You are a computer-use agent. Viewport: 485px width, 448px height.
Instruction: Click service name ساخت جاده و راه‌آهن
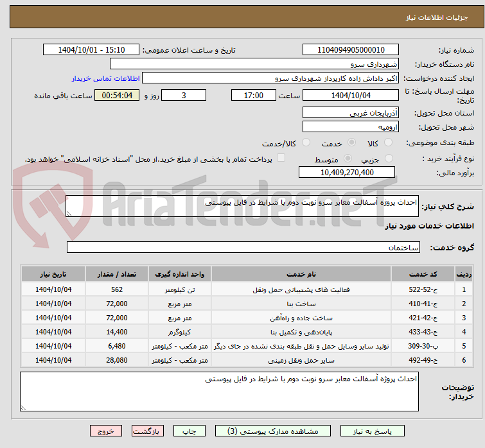[x=301, y=318]
